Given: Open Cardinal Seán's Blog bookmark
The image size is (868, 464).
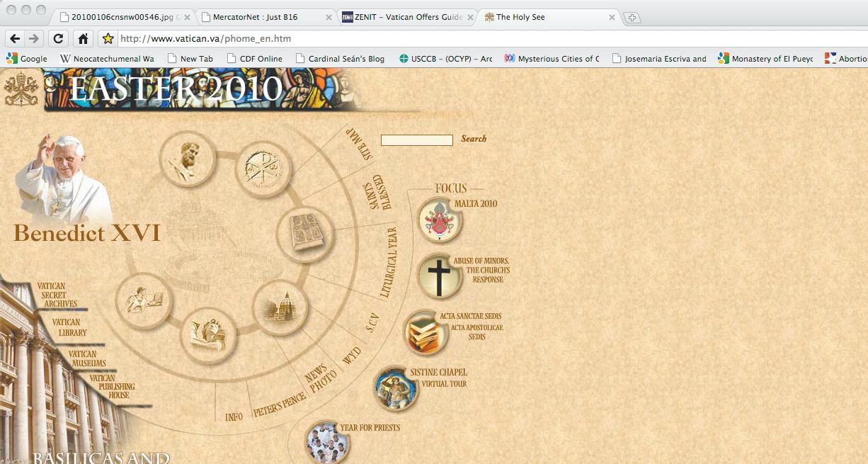Looking at the screenshot, I should click(340, 59).
